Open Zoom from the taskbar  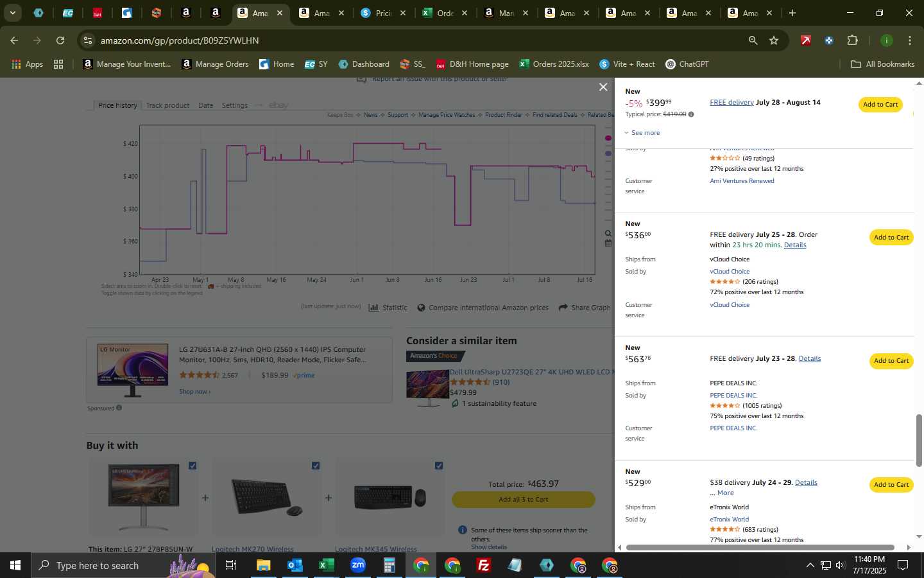click(x=357, y=565)
